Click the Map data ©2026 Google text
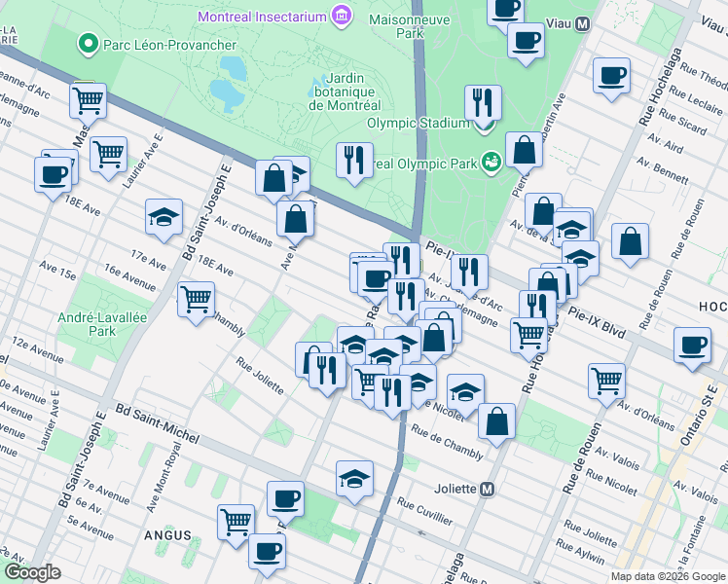 click(668, 576)
